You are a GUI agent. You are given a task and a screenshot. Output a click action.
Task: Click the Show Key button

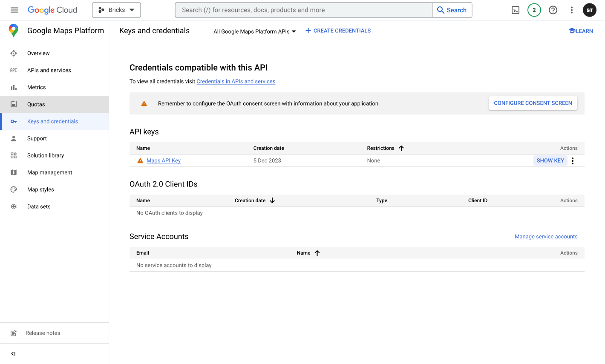pyautogui.click(x=550, y=161)
